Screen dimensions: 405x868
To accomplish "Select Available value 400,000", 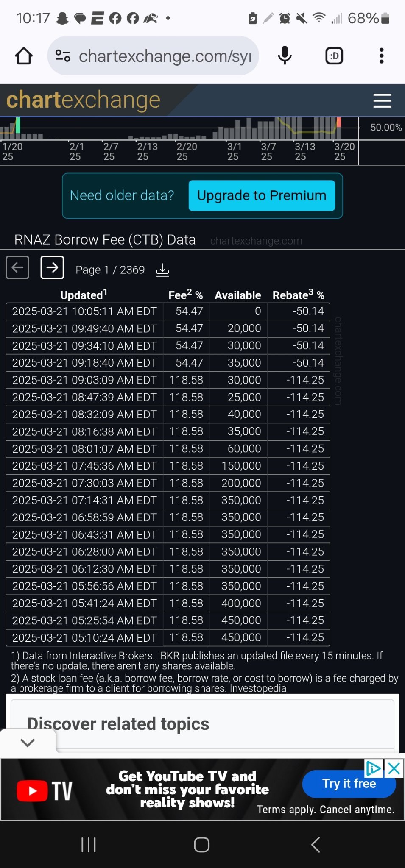I will coord(241,603).
